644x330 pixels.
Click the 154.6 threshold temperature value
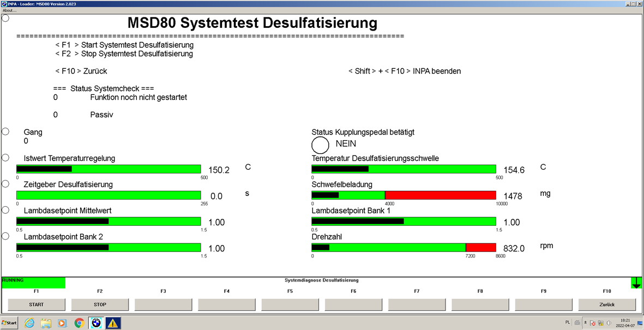pos(514,170)
